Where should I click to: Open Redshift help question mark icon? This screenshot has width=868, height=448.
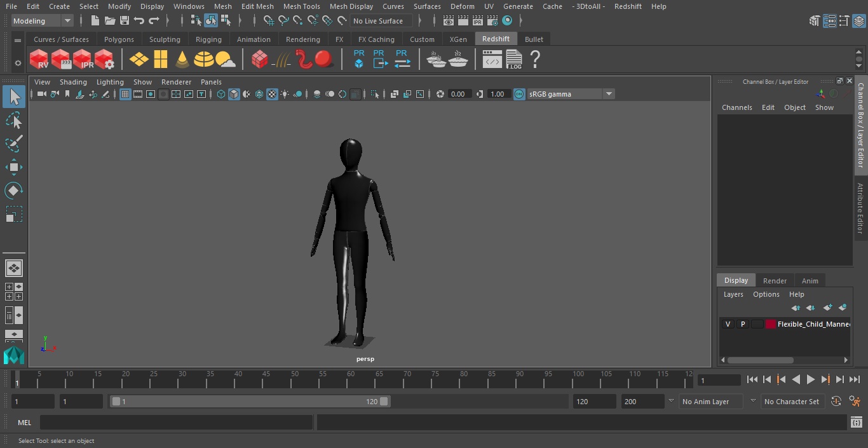(535, 60)
